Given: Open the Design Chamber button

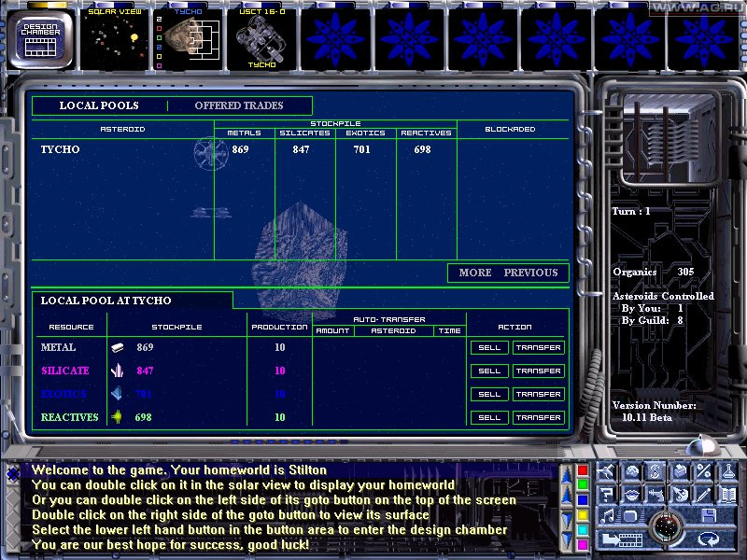Looking at the screenshot, I should pos(40,40).
